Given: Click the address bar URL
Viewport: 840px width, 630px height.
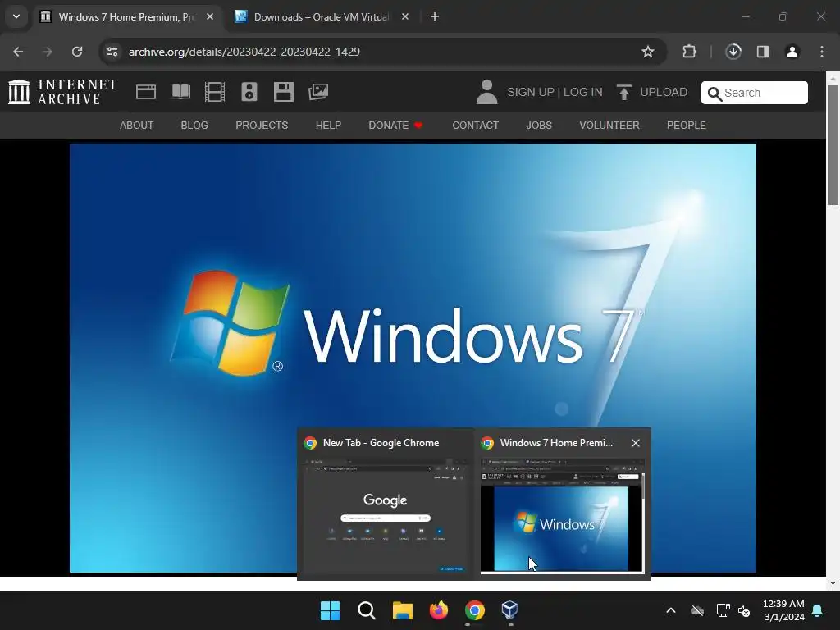Looking at the screenshot, I should tap(244, 52).
